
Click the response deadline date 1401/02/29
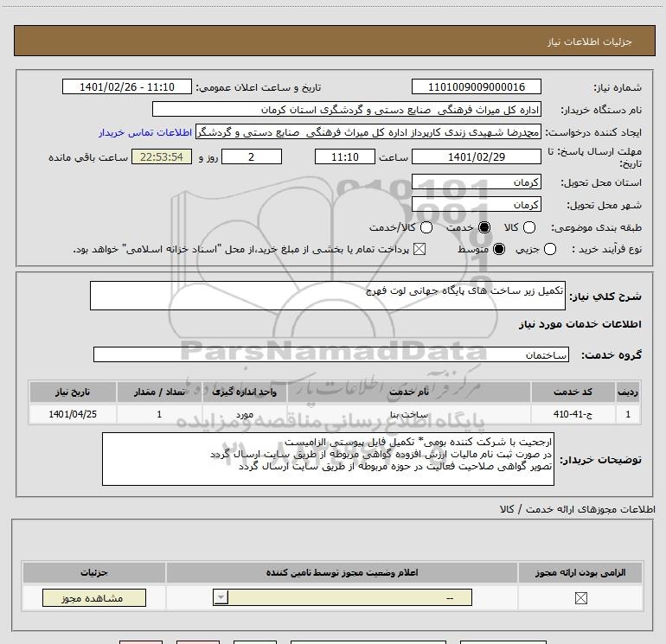476,156
